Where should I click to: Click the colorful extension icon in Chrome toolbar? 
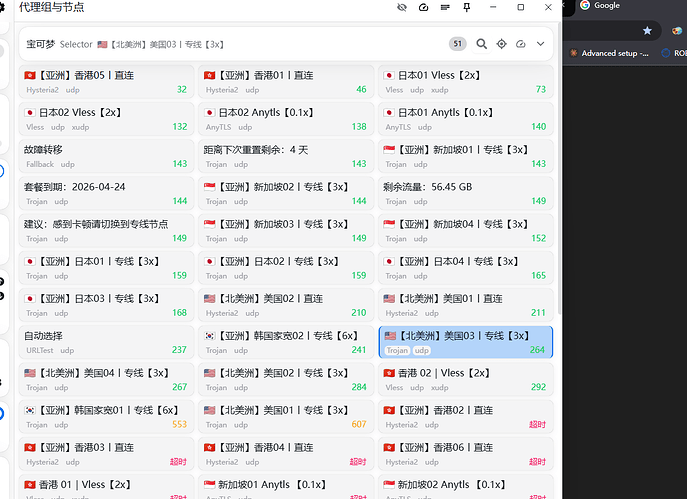[x=677, y=31]
